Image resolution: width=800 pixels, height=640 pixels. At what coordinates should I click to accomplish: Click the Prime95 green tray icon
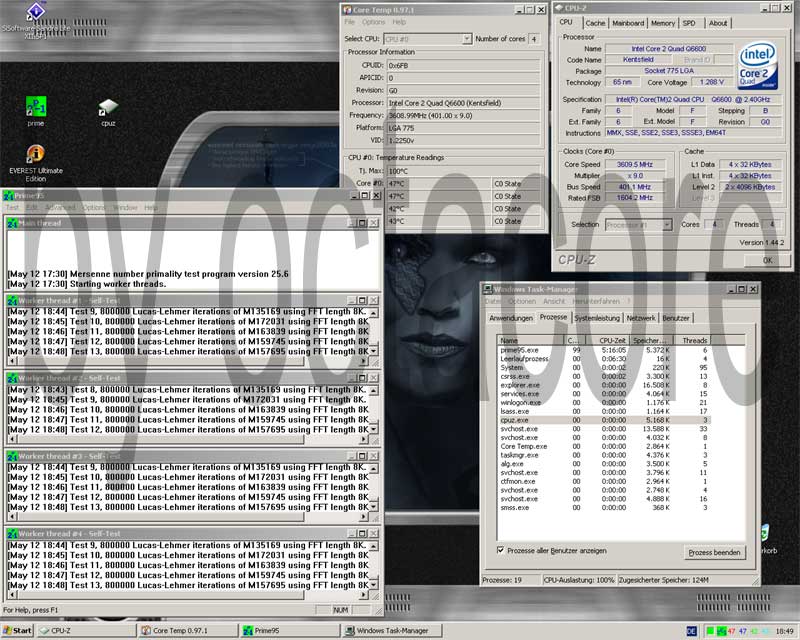pos(721,631)
